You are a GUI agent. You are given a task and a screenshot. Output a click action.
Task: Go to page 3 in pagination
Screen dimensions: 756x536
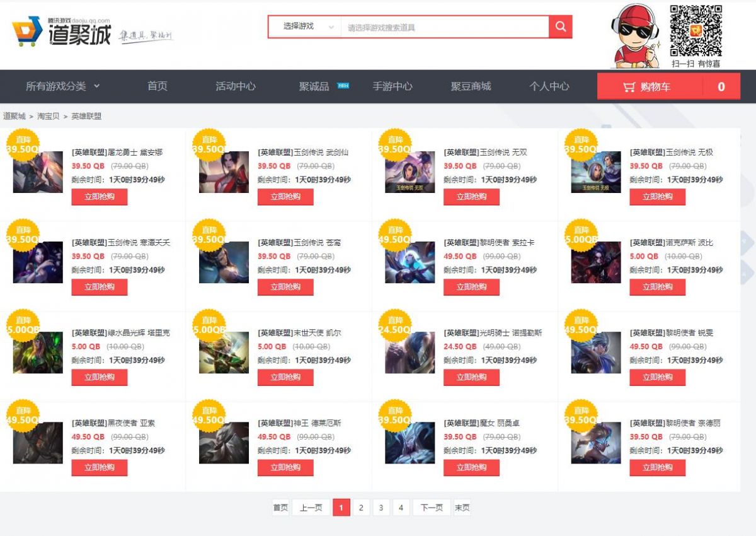[x=381, y=507]
